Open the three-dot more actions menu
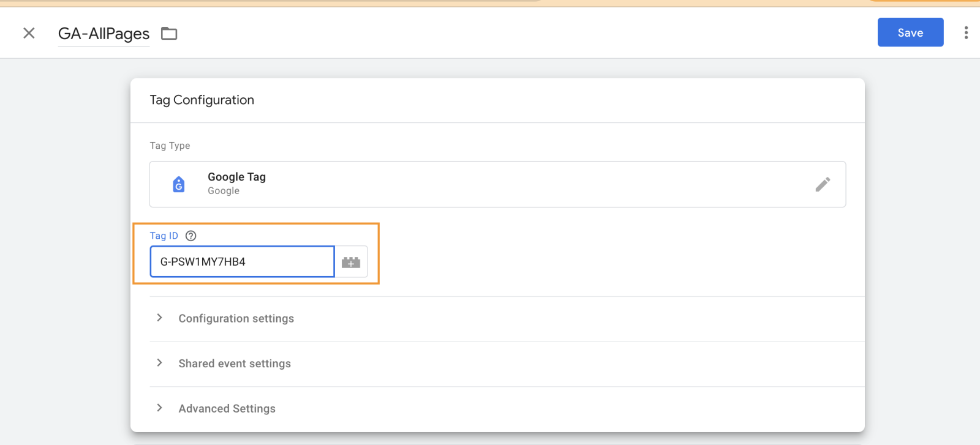 (966, 33)
